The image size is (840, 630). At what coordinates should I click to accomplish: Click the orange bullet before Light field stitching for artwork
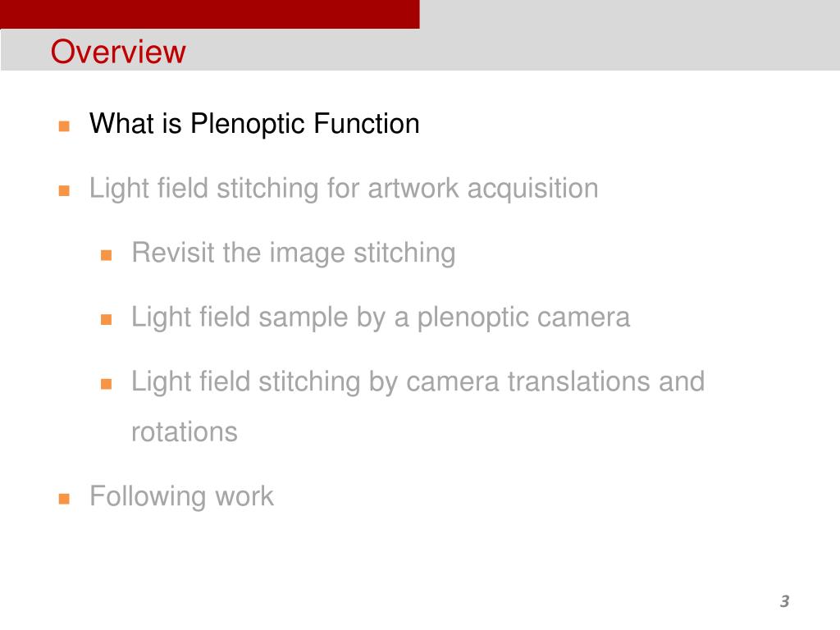click(x=64, y=190)
